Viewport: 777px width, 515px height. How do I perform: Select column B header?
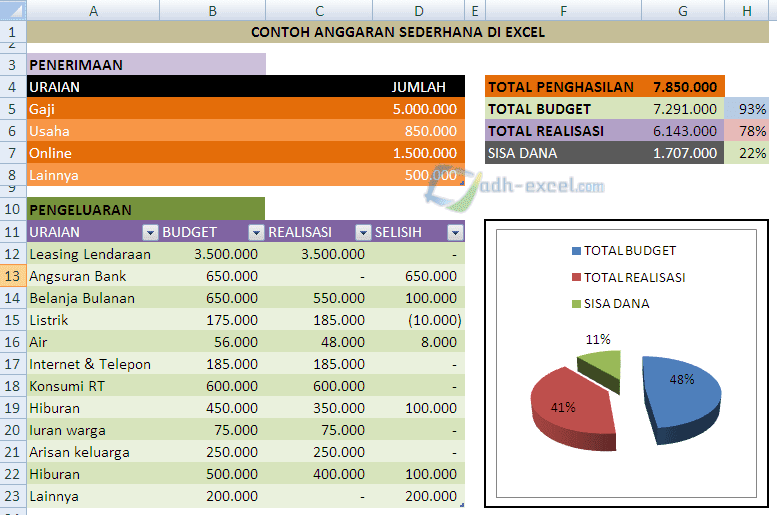(212, 11)
